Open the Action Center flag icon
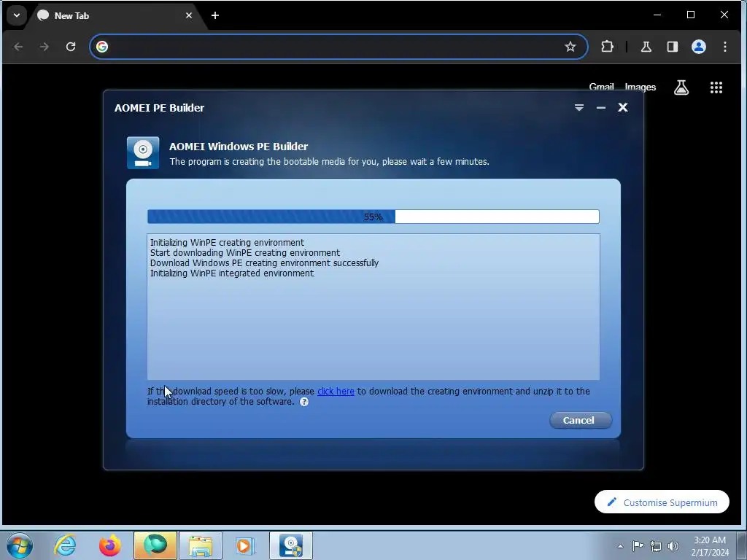The image size is (747, 560). click(x=638, y=546)
